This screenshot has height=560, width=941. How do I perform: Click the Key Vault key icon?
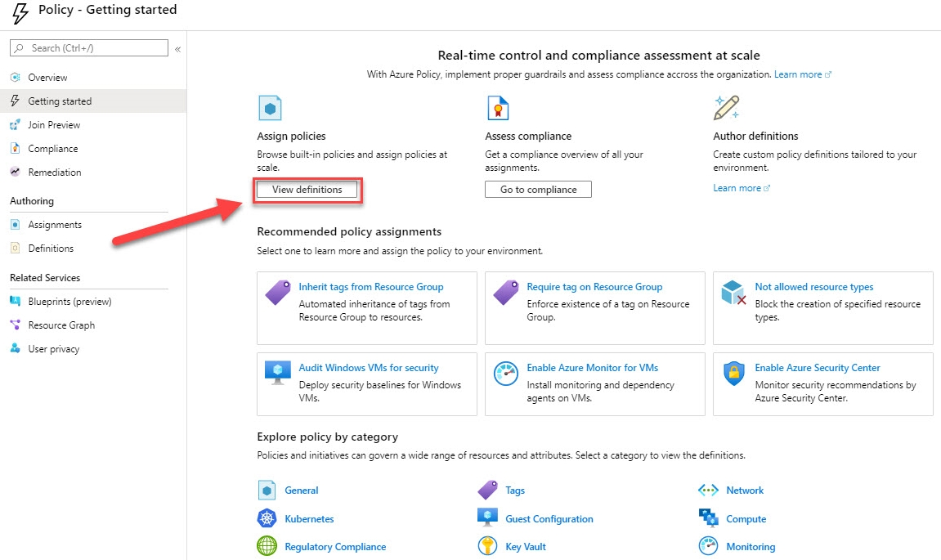(x=487, y=546)
